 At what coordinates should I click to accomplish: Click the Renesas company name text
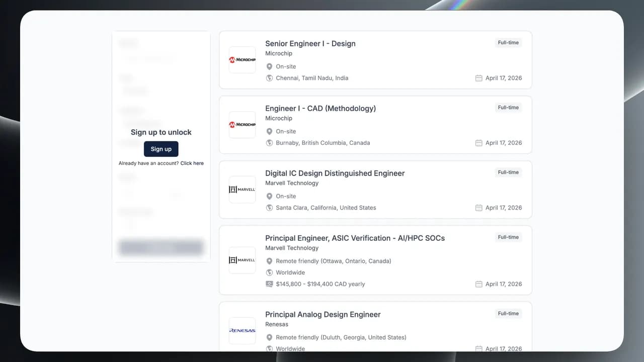point(277,324)
